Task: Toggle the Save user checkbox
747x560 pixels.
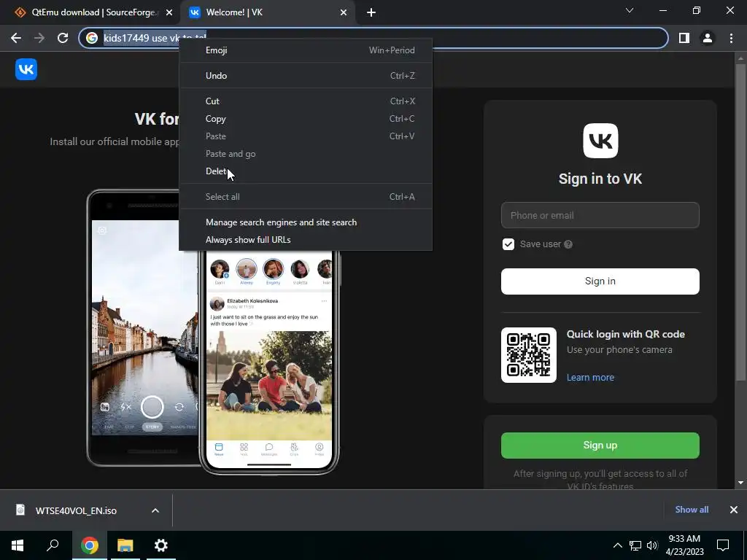Action: tap(508, 244)
